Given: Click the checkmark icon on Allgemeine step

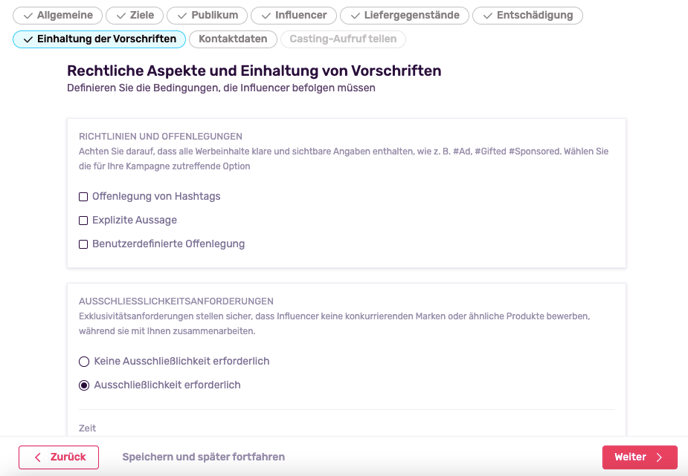Looking at the screenshot, I should 28,16.
